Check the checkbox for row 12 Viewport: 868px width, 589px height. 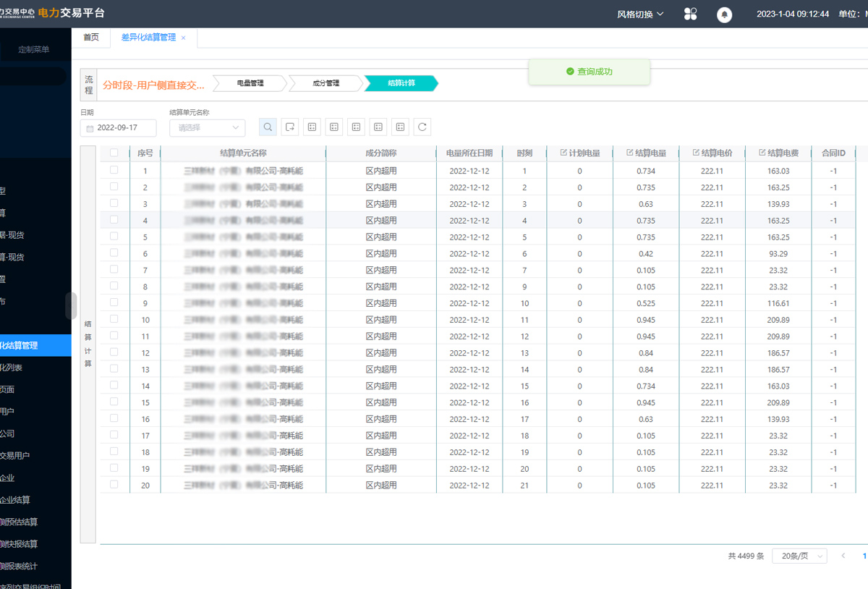tap(114, 352)
